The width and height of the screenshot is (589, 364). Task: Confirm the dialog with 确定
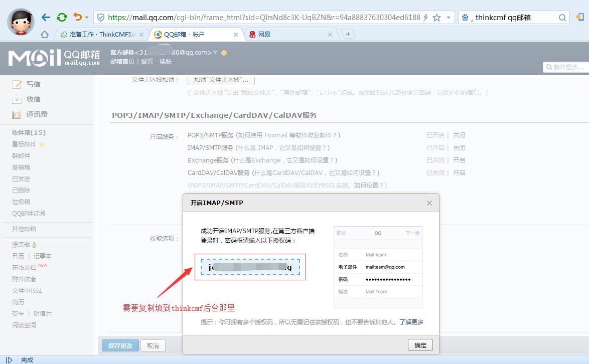(420, 345)
